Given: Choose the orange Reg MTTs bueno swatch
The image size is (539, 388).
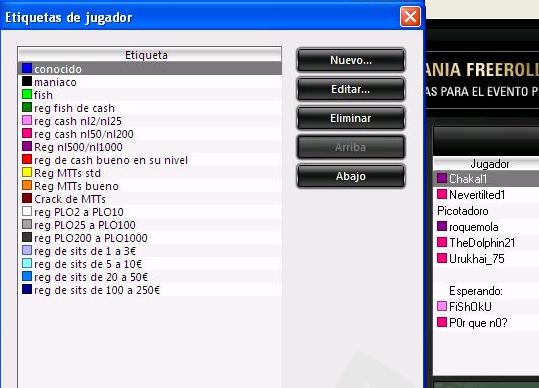Looking at the screenshot, I should coord(27,185).
